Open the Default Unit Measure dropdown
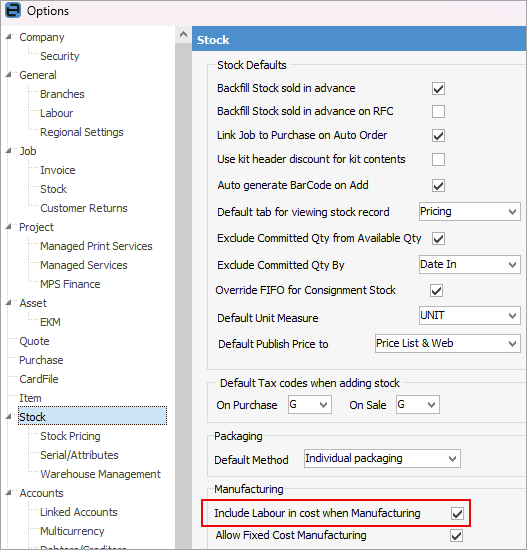Image resolution: width=527 pixels, height=550 pixels. [469, 315]
